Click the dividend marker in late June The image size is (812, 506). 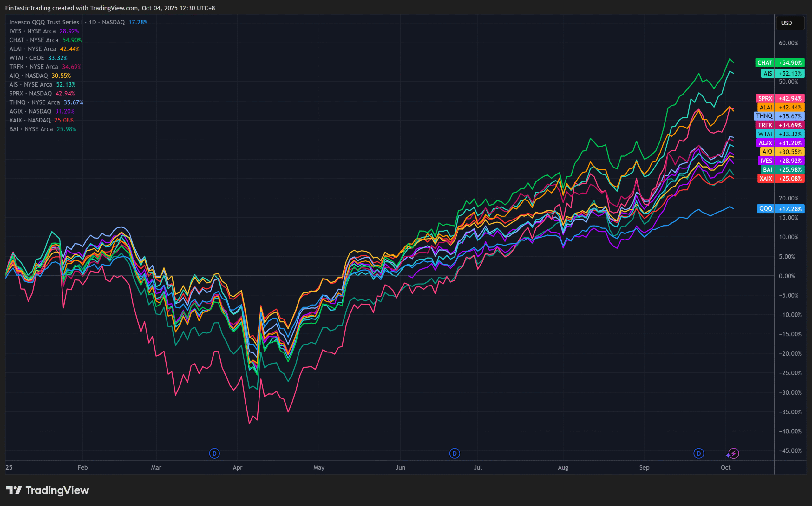click(454, 453)
